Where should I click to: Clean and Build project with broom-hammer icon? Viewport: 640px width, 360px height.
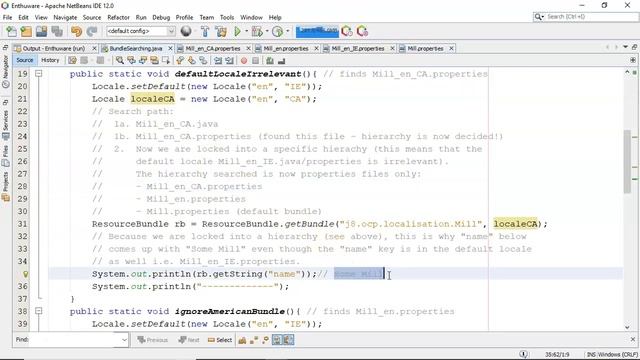coord(221,31)
